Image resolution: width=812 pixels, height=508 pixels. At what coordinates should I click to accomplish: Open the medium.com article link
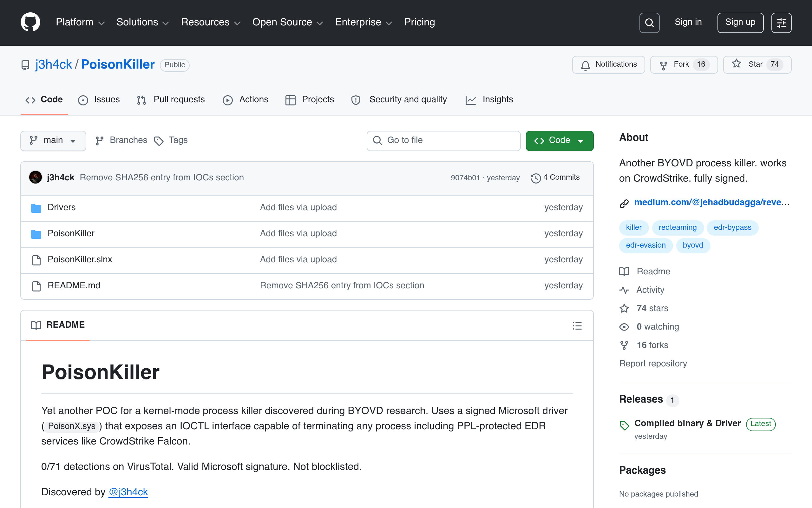click(x=712, y=202)
